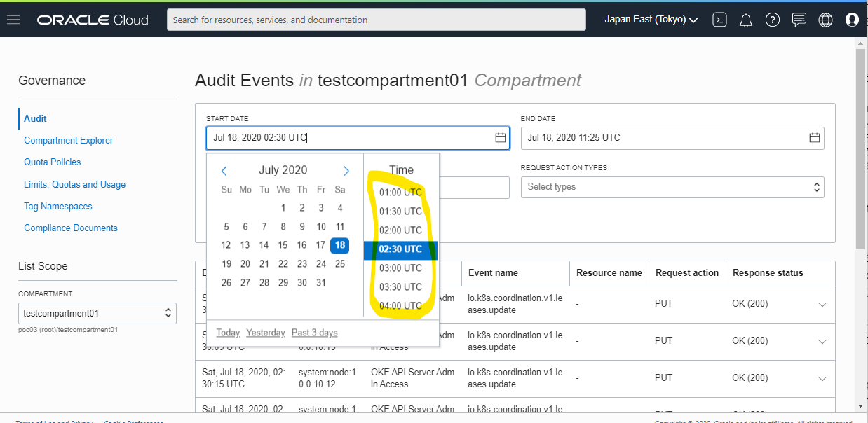Click the Start Date input field
Image resolution: width=868 pixels, height=423 pixels.
358,138
